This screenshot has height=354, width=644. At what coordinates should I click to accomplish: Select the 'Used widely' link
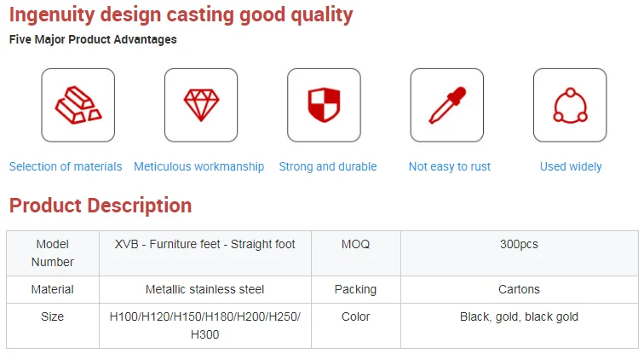571,166
